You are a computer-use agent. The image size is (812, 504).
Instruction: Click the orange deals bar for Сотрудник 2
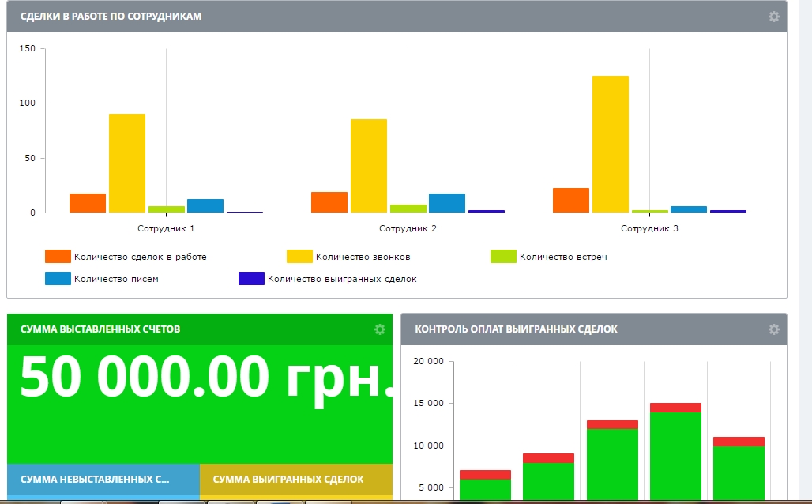coord(329,202)
